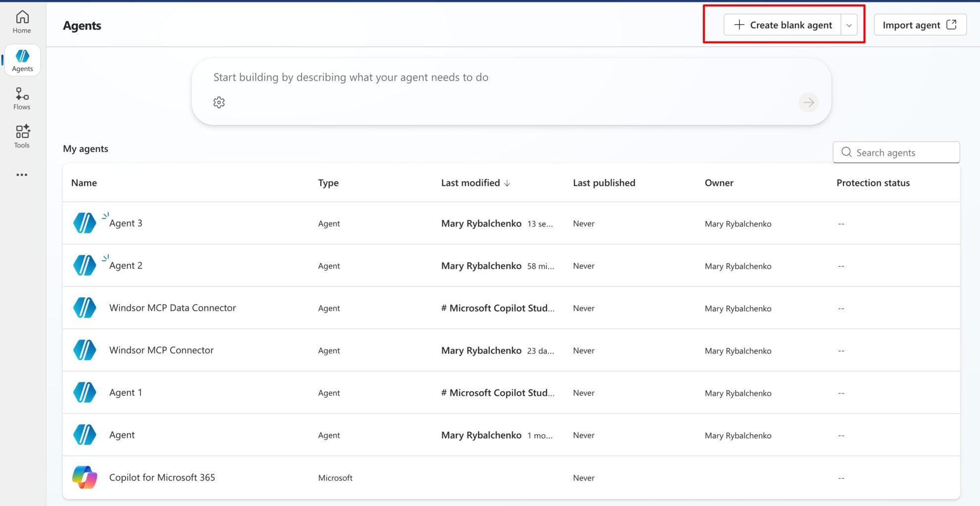Click owner Mary Rybalchenko in Windsor MCP Connector row
980x506 pixels.
coord(738,351)
